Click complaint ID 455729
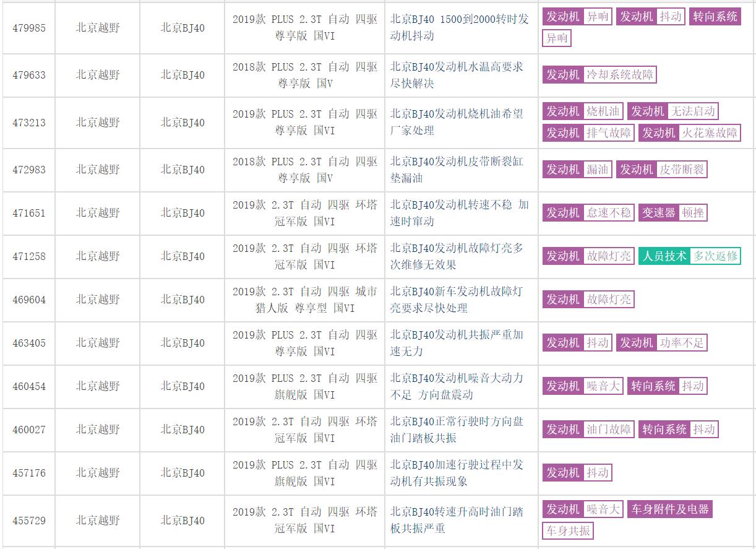756x549 pixels. coord(29,521)
